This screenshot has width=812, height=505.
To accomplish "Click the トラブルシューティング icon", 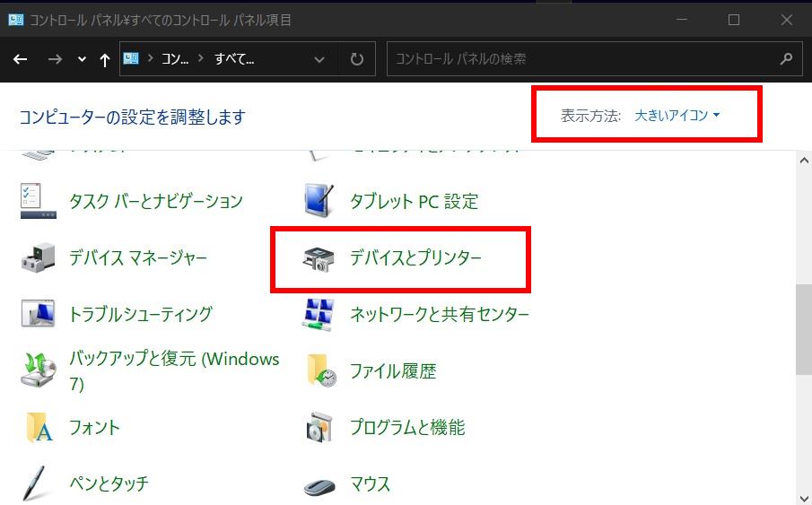I will [x=39, y=314].
